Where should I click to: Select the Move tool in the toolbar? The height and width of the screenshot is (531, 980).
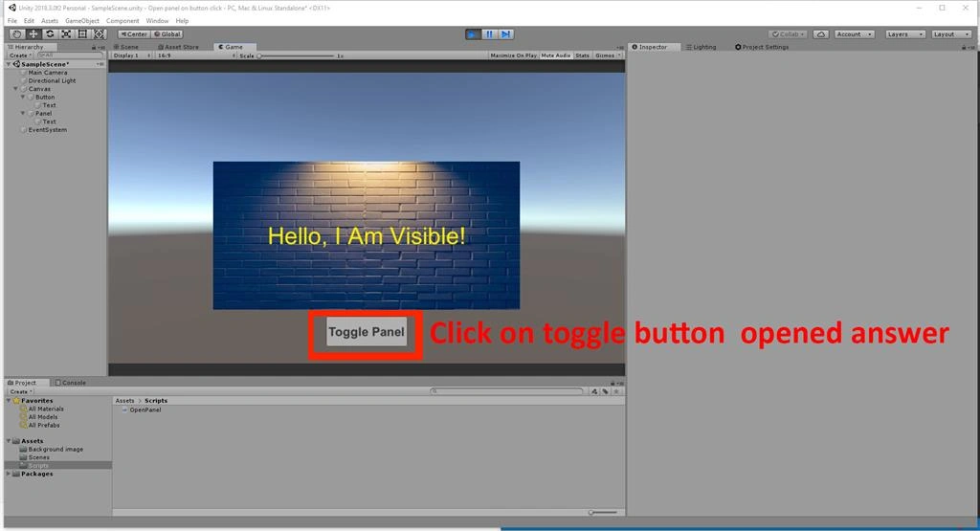[33, 34]
